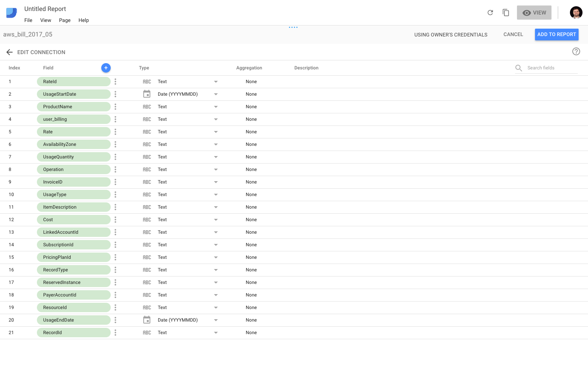Open the options menu for ProductName field

pos(115,107)
